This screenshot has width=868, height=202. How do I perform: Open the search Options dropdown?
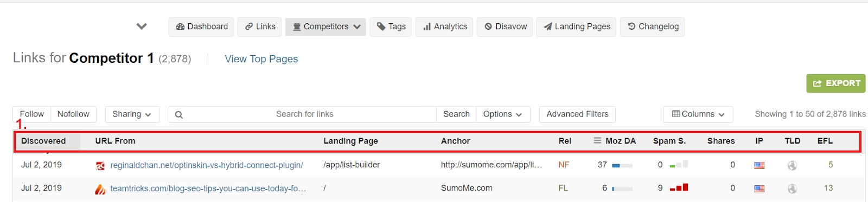coord(503,114)
